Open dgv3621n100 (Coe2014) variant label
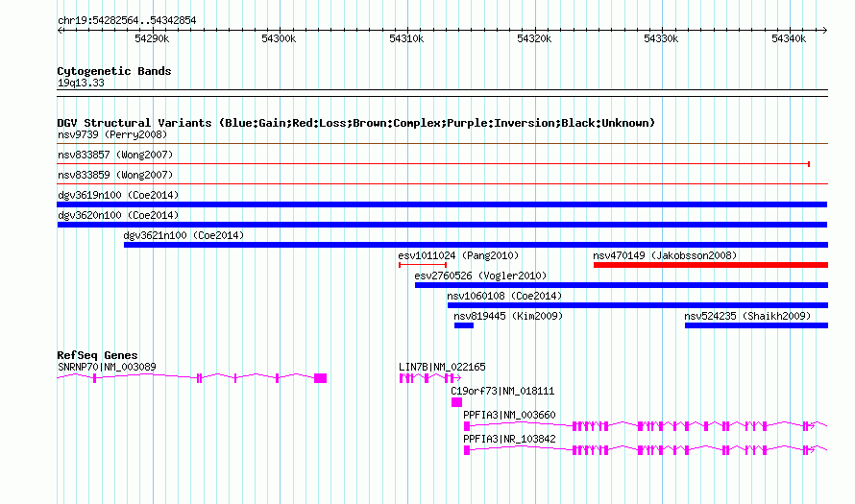The image size is (855, 504). point(183,235)
